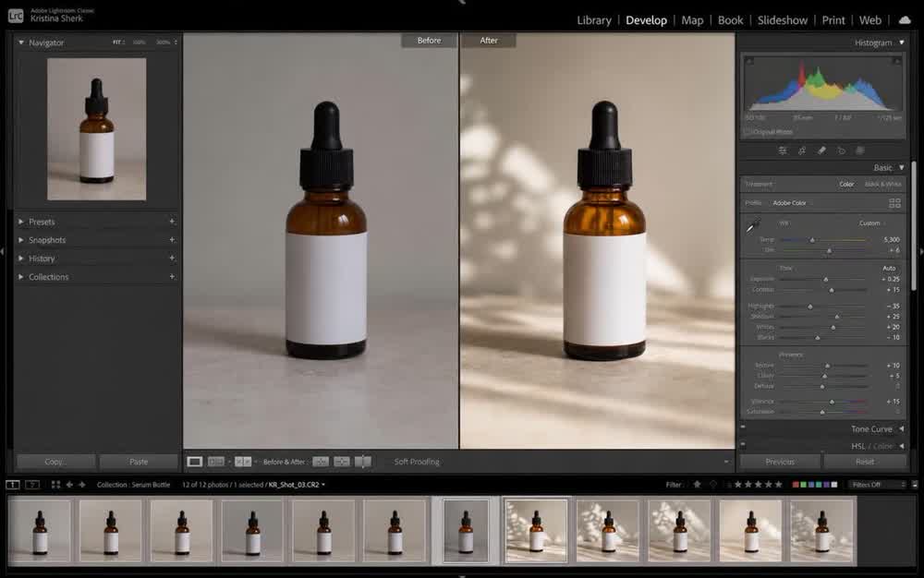924x578 pixels.
Task: Switch to Loupe view in toolbar
Action: (x=194, y=462)
